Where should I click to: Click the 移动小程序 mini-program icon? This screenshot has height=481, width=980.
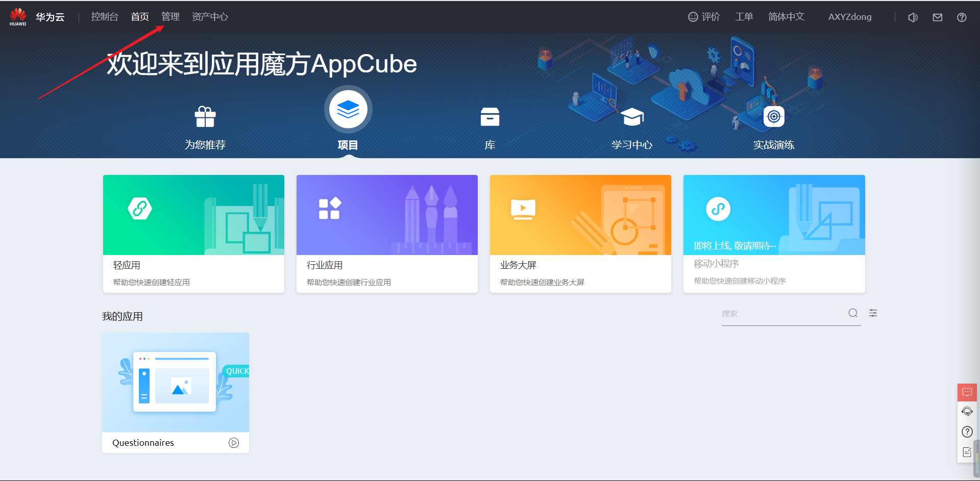tap(718, 209)
